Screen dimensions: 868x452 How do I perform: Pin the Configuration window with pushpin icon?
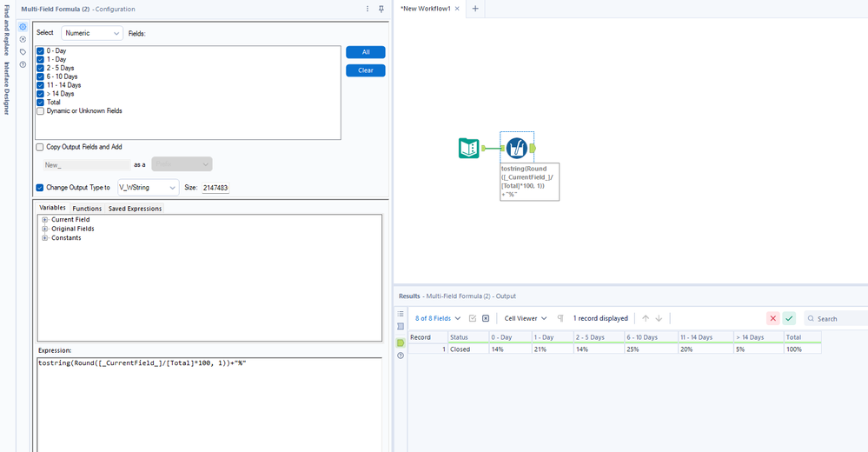[381, 9]
